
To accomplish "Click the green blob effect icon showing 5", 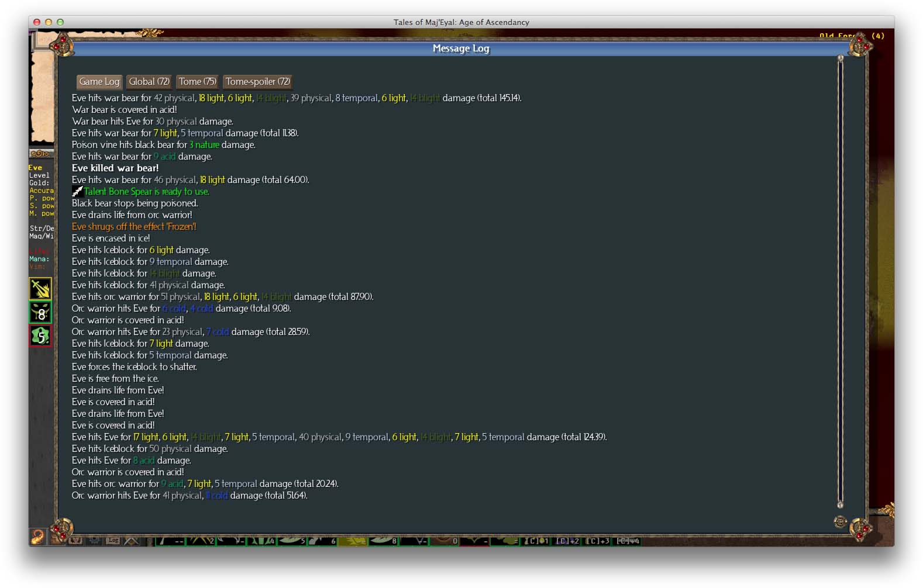I will point(40,335).
